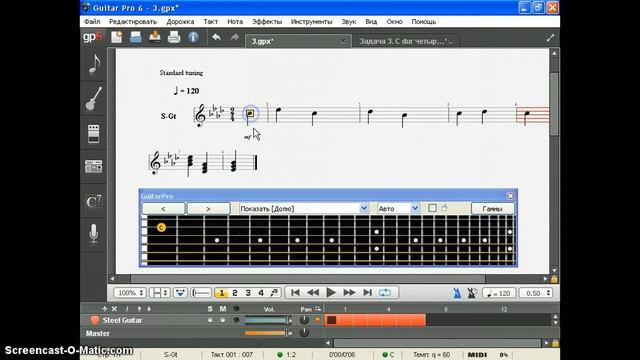This screenshot has width=640, height=360.
Task: Jump to the first bar
Action: pos(295,293)
